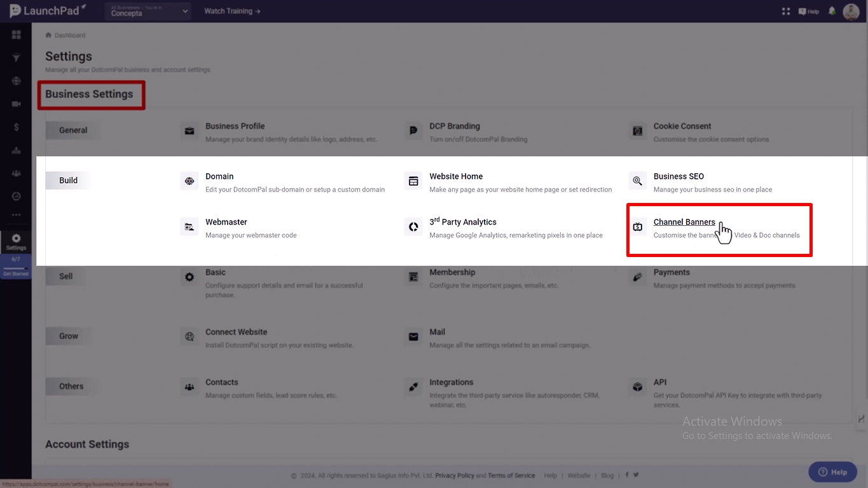868x488 pixels.
Task: Open the dashboard grid icon in sidebar
Action: pos(16,34)
